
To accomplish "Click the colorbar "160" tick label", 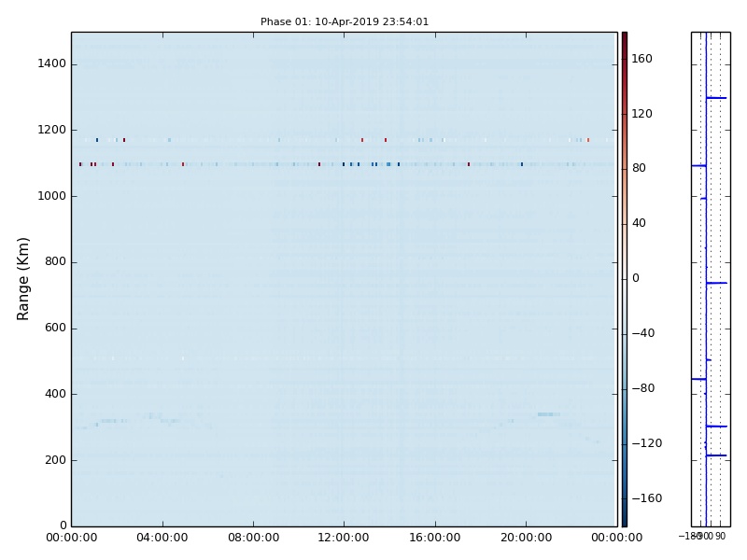I will coord(641,59).
